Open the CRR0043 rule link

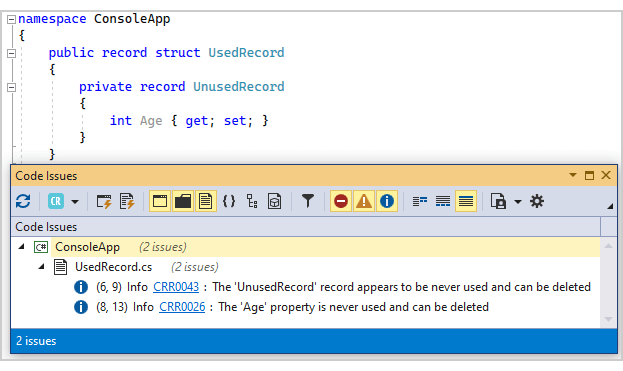click(x=176, y=287)
